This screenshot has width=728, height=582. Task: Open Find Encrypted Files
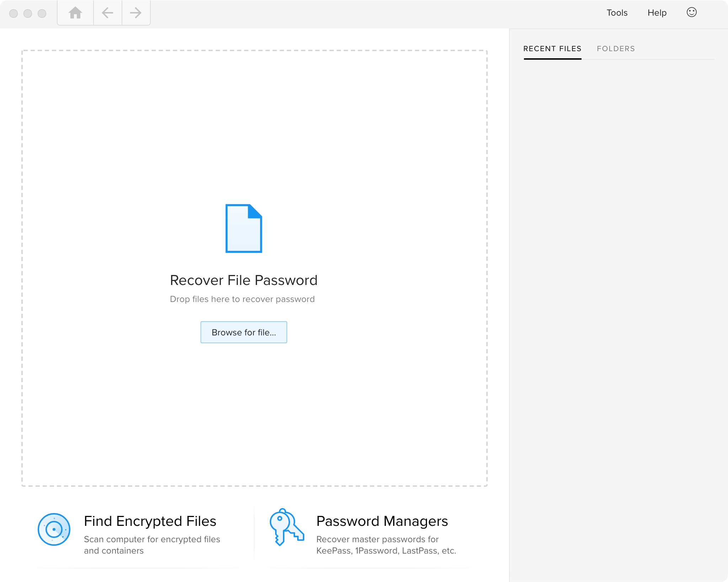pos(150,521)
